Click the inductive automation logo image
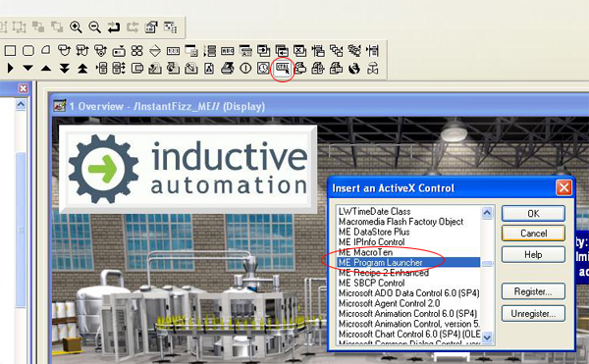The height and width of the screenshot is (364, 589). click(187, 168)
